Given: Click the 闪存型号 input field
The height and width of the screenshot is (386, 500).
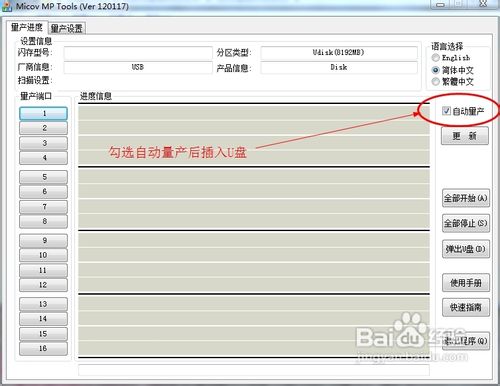Looking at the screenshot, I should (138, 53).
